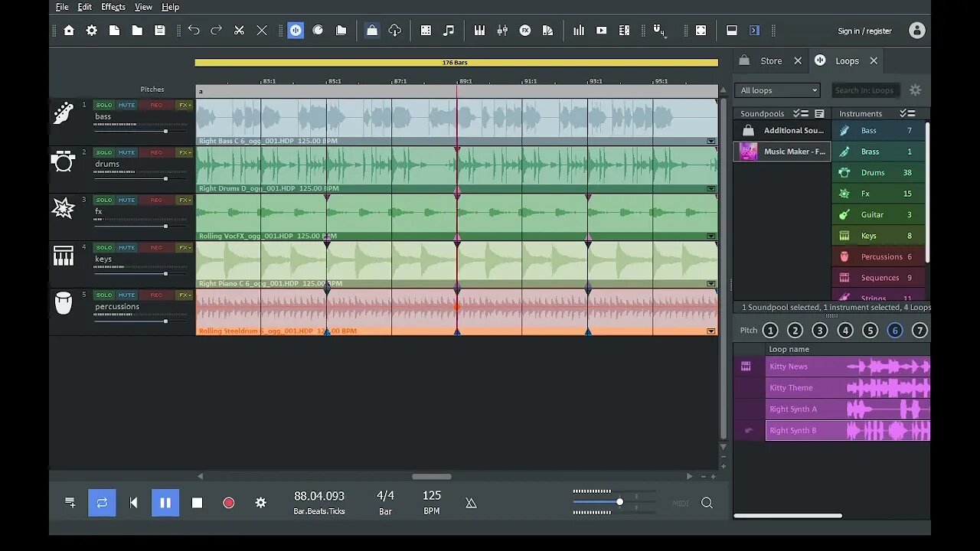Open the Edit menu
Image resolution: width=980 pixels, height=551 pixels.
pyautogui.click(x=85, y=7)
